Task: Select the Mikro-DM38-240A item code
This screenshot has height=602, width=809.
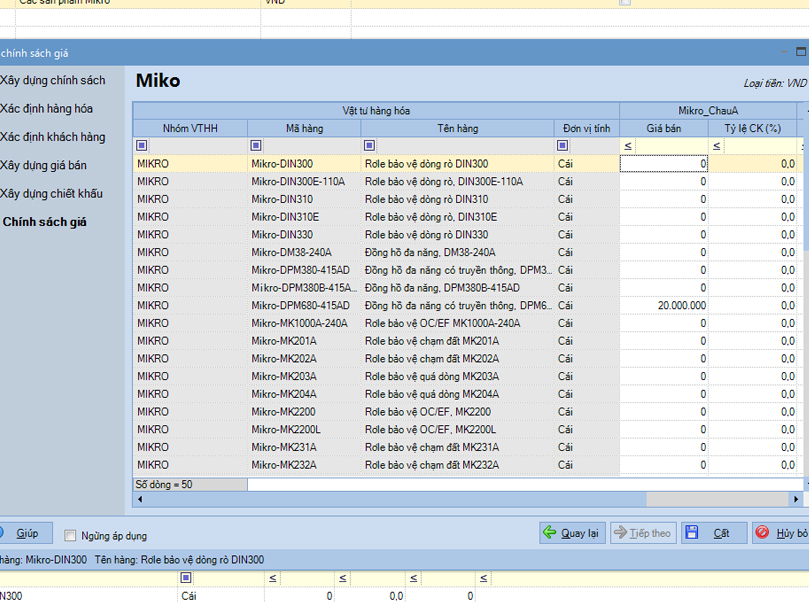Action: tap(292, 252)
